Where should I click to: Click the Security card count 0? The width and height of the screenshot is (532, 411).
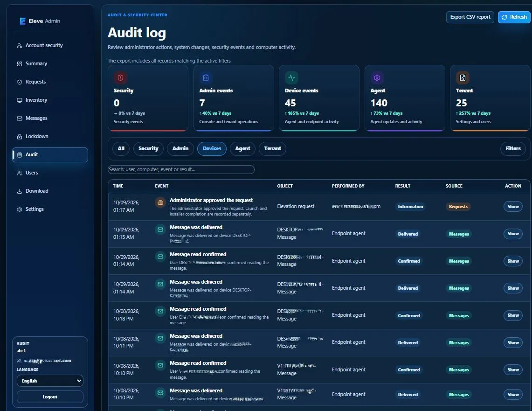[117, 103]
